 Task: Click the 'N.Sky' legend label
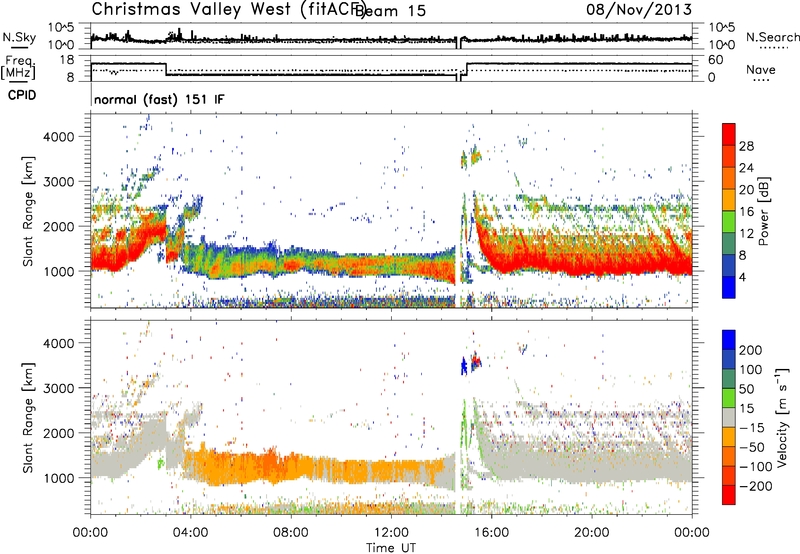(x=19, y=37)
